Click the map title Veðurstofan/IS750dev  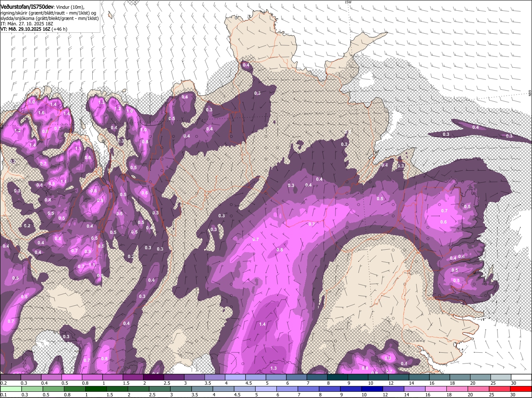pyautogui.click(x=27, y=7)
